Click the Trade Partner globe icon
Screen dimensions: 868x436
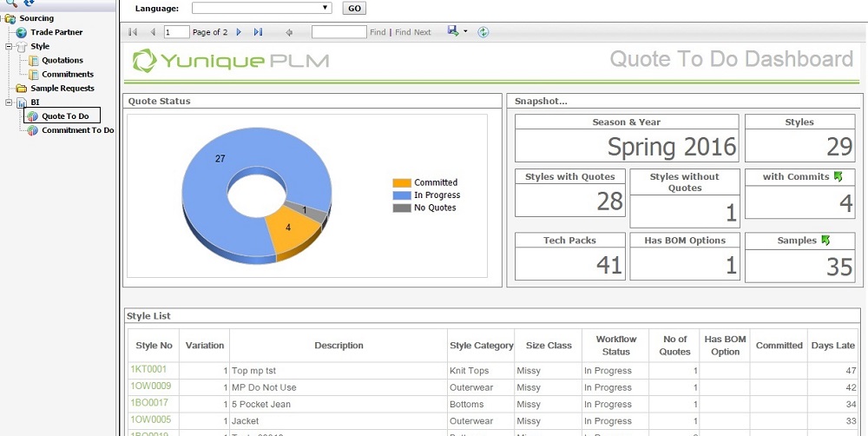pos(21,33)
